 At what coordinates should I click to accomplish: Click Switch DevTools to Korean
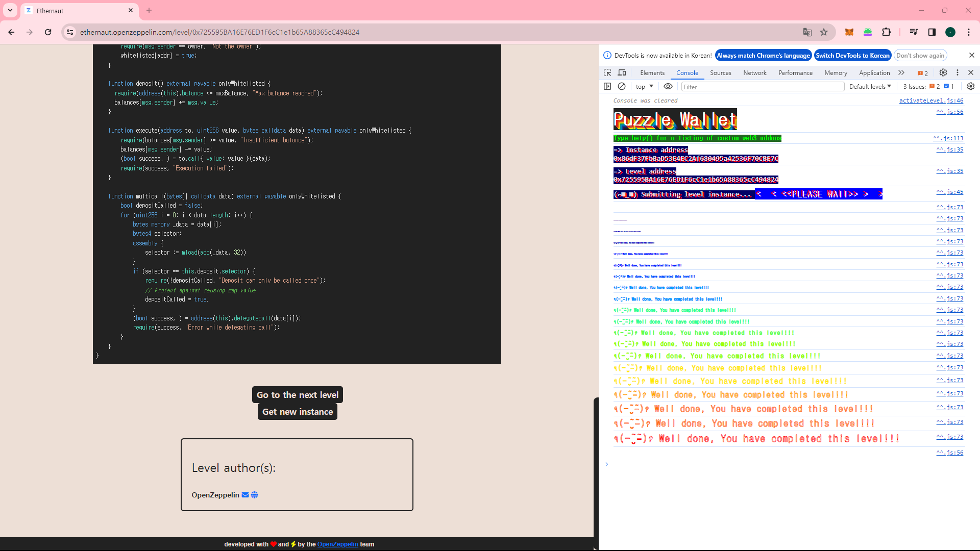click(x=852, y=56)
